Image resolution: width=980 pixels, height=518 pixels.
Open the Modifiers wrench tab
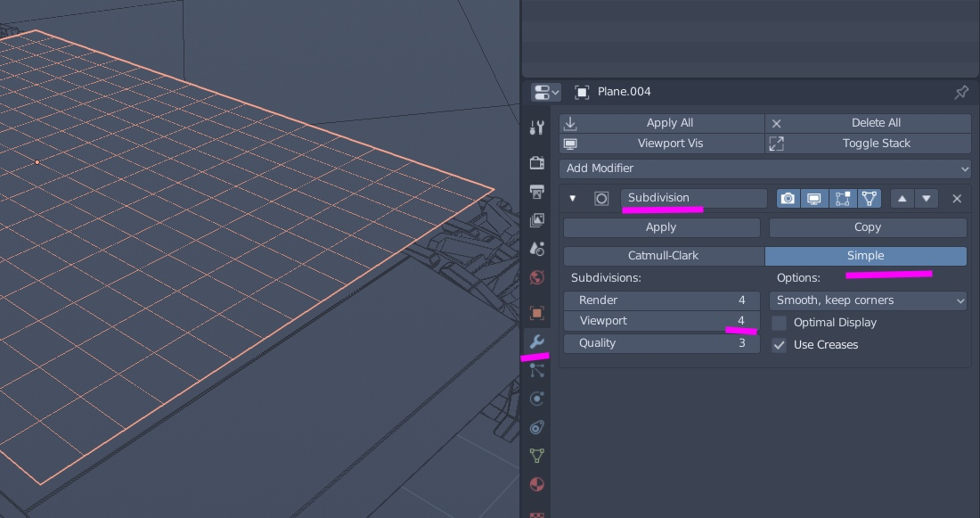[x=536, y=341]
